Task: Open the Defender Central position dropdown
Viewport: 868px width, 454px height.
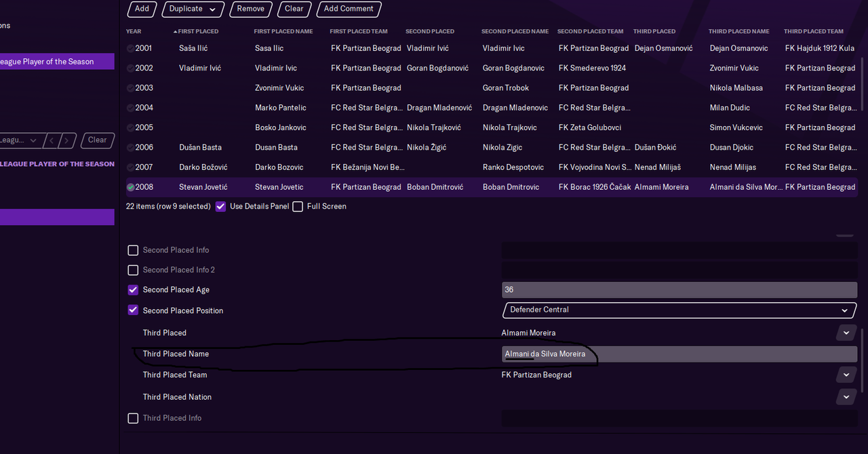Action: tap(679, 310)
